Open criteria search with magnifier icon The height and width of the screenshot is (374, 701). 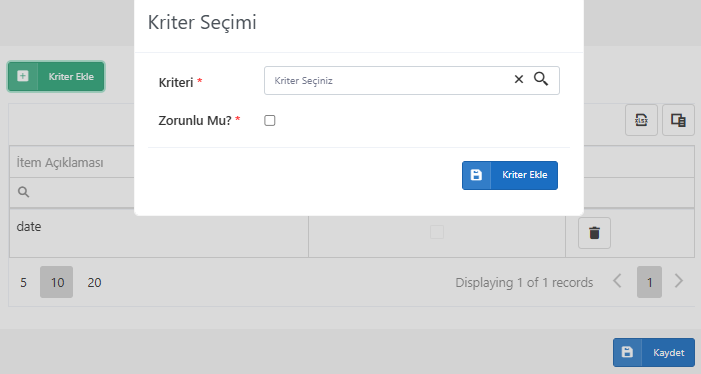point(541,79)
